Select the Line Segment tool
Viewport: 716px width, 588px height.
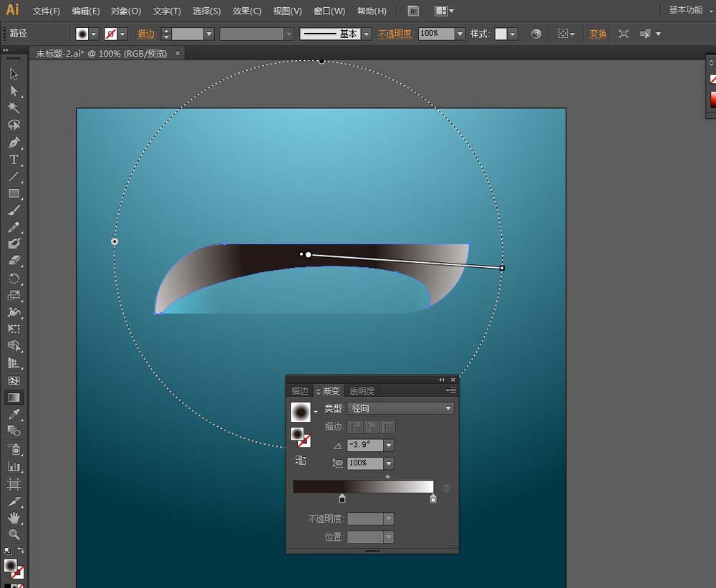pyautogui.click(x=14, y=176)
